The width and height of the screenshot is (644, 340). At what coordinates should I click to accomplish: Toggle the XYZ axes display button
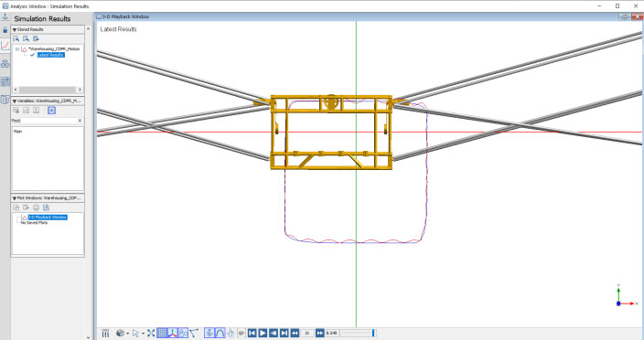pyautogui.click(x=173, y=333)
